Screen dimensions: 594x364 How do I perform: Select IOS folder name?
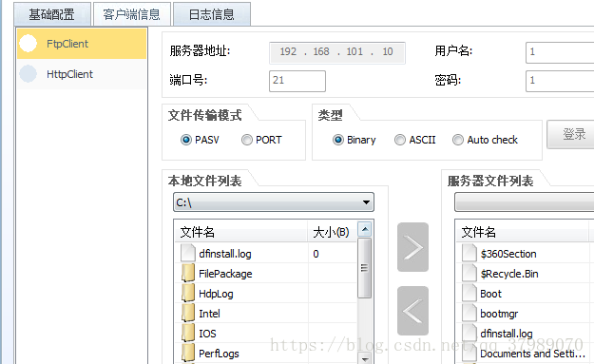[207, 334]
